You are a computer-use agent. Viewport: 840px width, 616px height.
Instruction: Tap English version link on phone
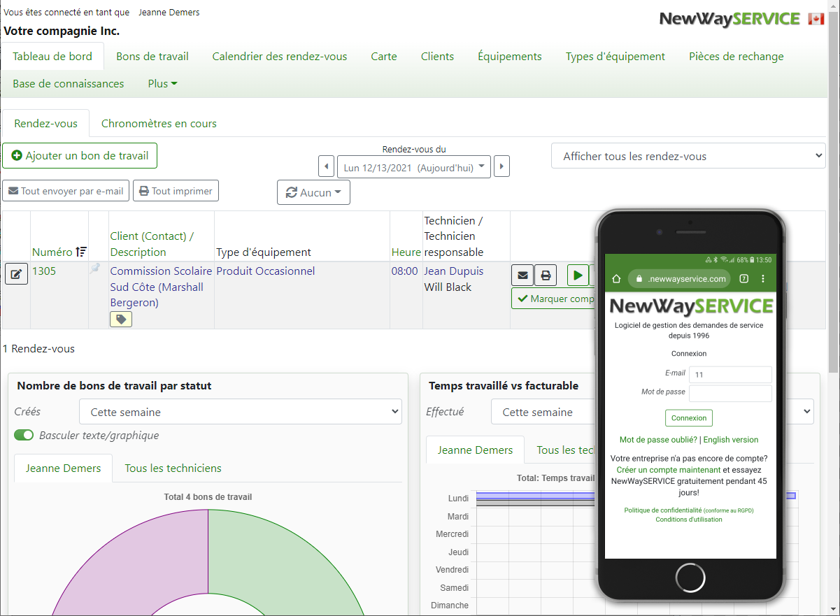[x=731, y=440]
